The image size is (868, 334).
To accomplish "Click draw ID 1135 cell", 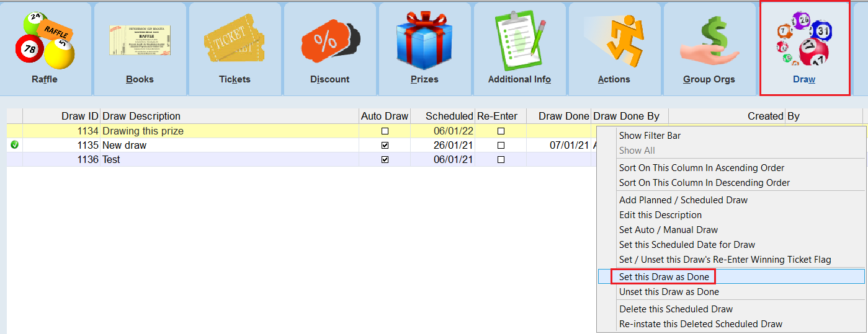I will click(x=61, y=145).
